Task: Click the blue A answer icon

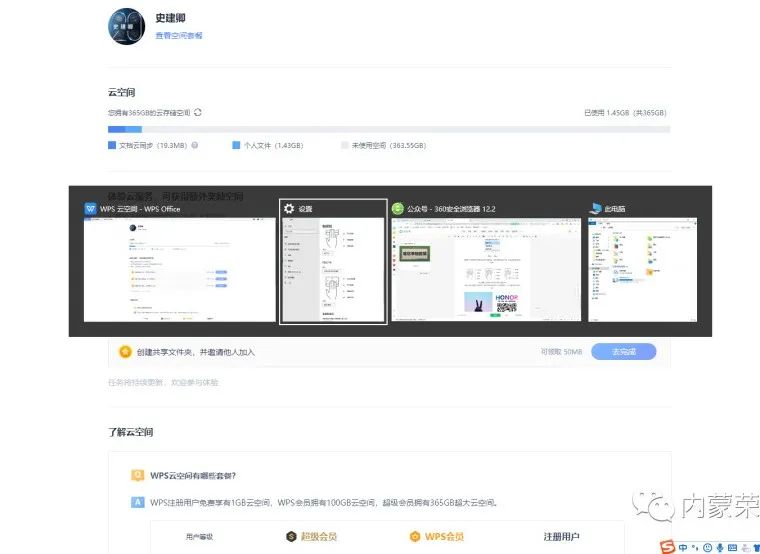Action: coord(138,502)
